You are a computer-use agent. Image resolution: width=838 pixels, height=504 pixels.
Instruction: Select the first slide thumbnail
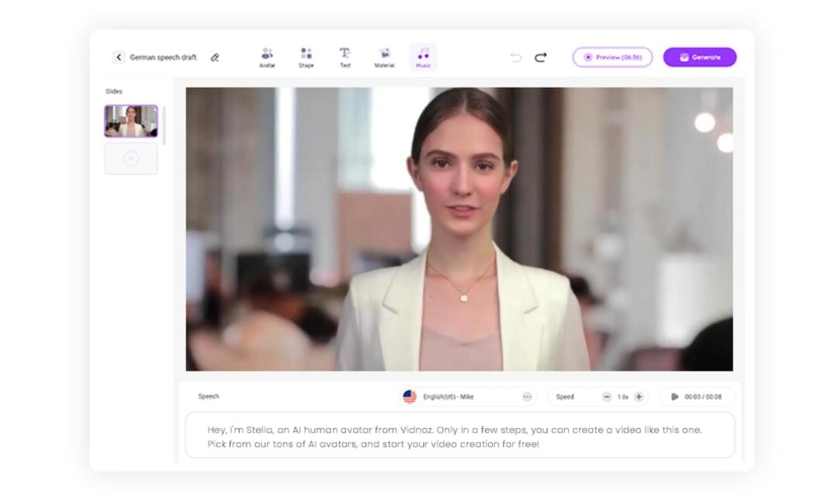(x=131, y=121)
